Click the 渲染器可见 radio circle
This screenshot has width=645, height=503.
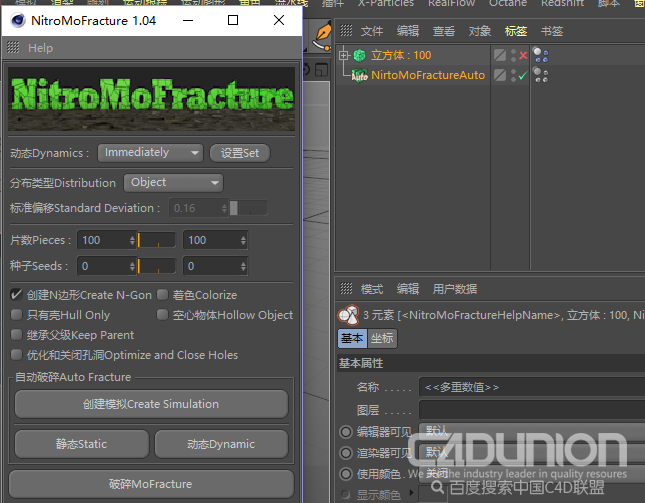point(346,453)
